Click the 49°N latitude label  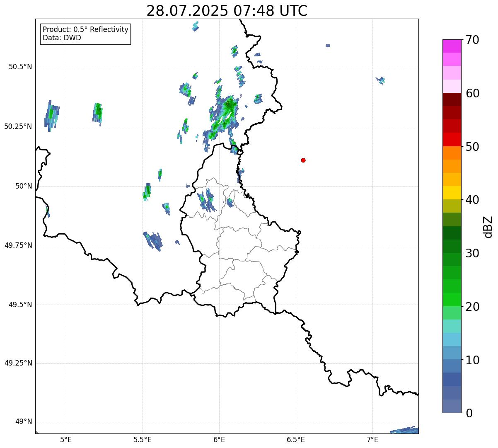click(x=24, y=422)
